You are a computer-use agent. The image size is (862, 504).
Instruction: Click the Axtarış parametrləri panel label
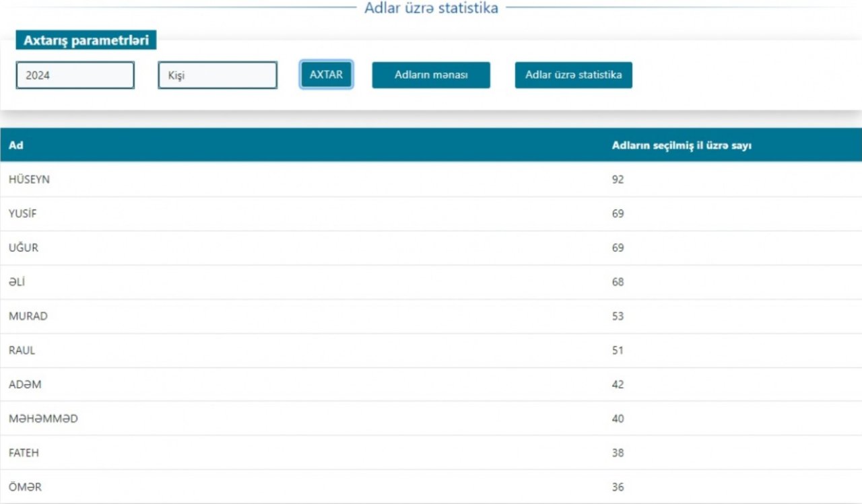click(86, 40)
